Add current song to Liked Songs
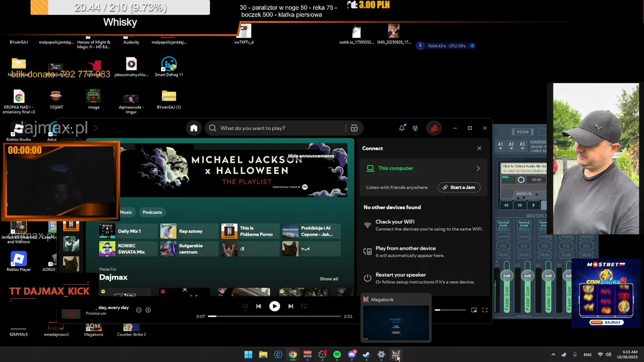This screenshot has width=644, height=362. [148, 310]
